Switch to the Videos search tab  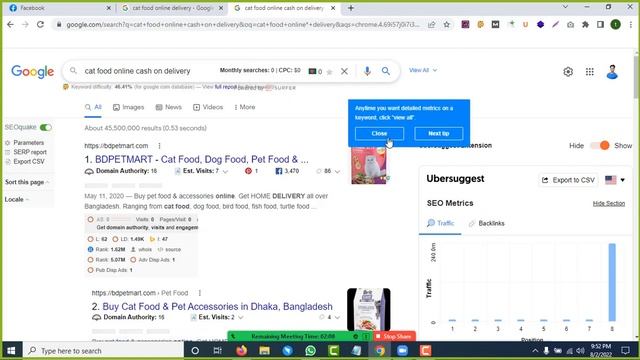pos(208,107)
